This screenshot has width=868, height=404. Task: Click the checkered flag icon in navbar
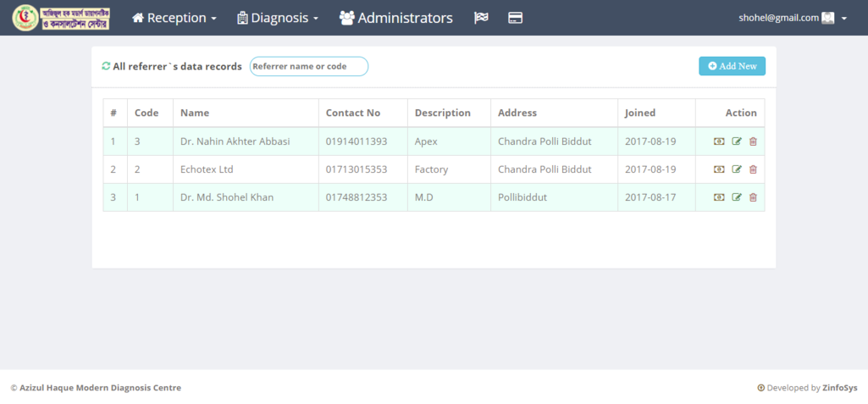[x=481, y=18]
